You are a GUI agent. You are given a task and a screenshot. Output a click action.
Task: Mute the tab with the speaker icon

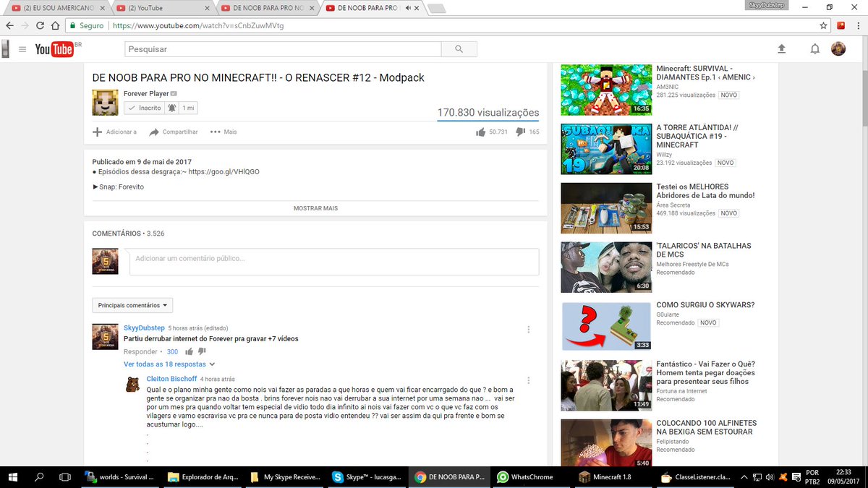point(407,9)
